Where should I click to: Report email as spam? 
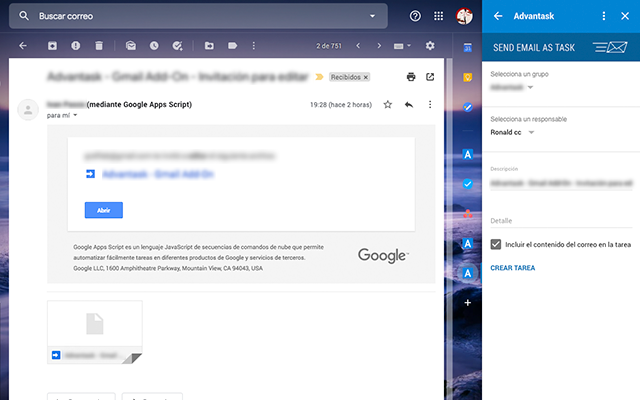[x=76, y=46]
